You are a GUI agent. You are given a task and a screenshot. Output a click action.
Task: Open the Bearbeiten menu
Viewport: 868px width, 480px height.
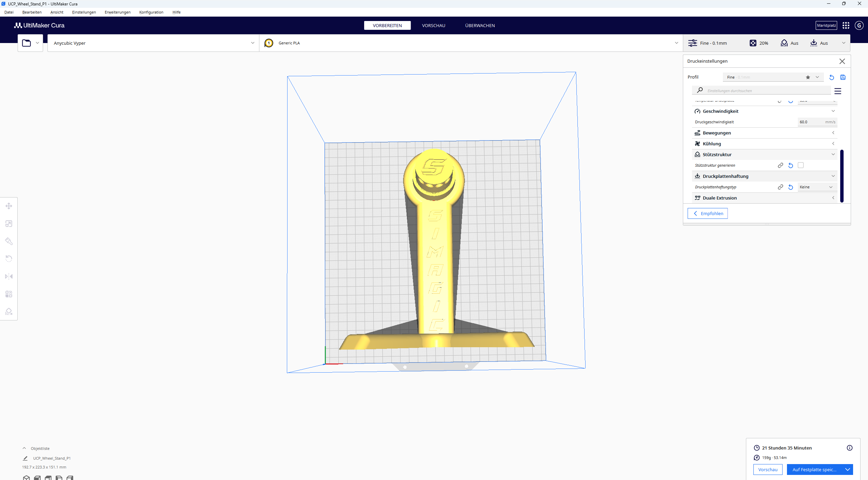32,12
